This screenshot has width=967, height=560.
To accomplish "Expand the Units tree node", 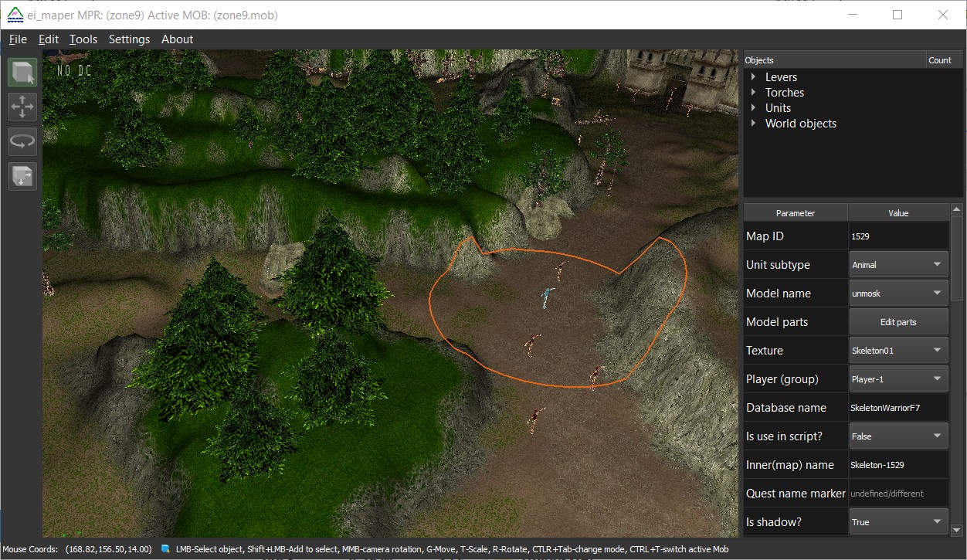I will click(x=754, y=108).
